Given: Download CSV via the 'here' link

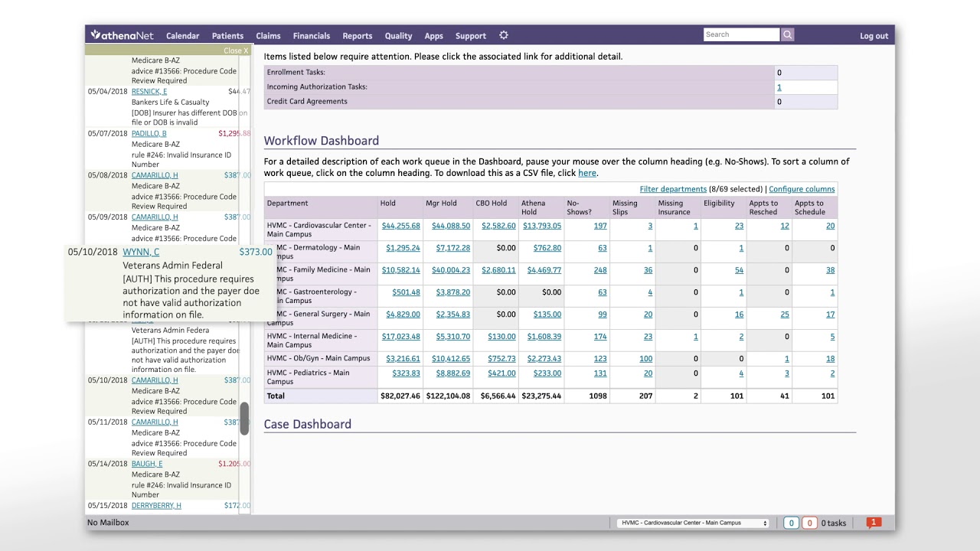Looking at the screenshot, I should coord(587,173).
